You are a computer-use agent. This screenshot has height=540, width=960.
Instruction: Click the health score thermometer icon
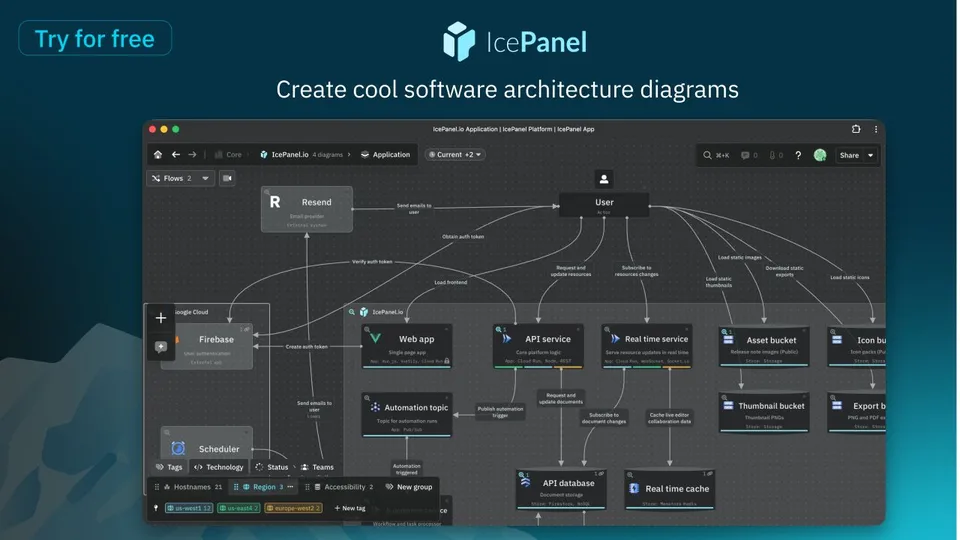point(772,155)
